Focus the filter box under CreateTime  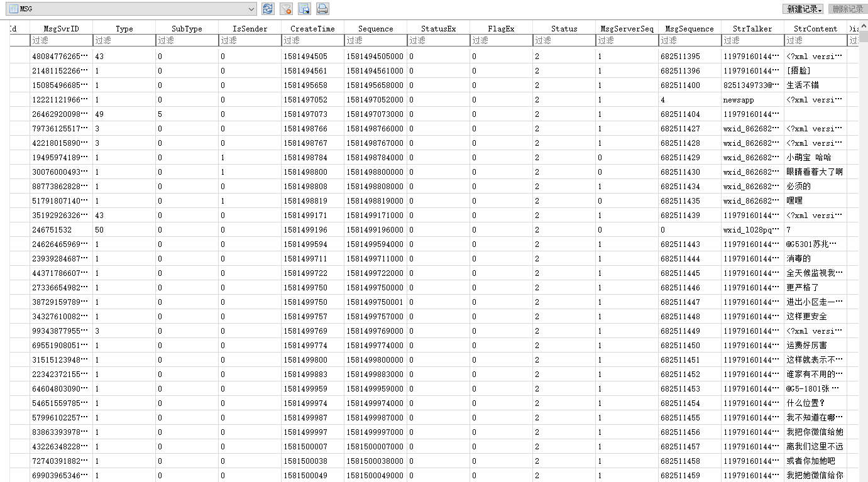pos(313,40)
